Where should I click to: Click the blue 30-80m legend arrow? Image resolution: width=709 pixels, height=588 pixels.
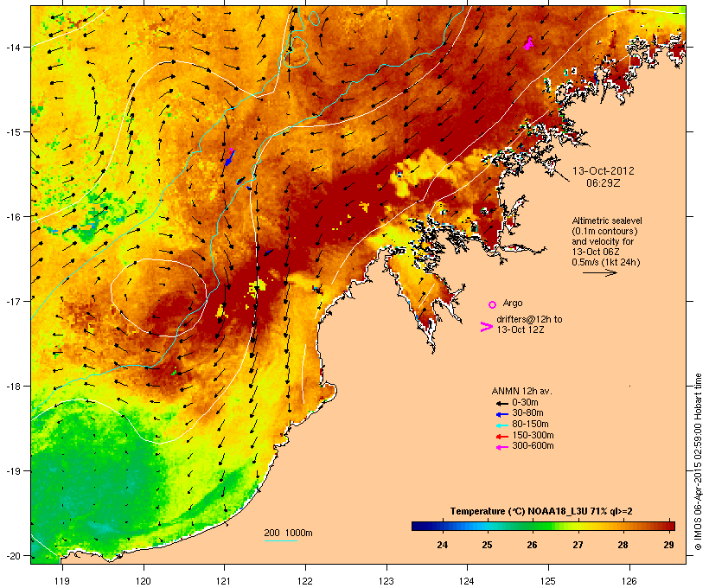click(502, 414)
